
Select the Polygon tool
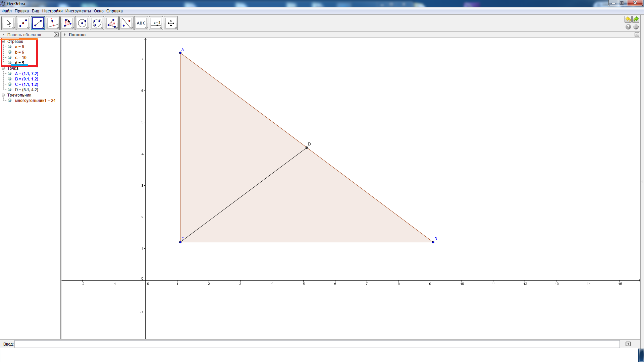pos(67,23)
